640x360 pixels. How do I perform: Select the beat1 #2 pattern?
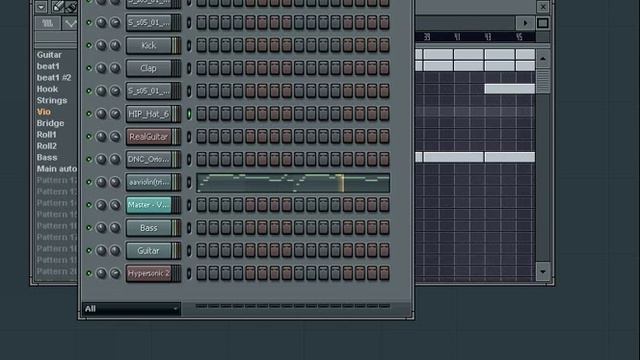54,78
